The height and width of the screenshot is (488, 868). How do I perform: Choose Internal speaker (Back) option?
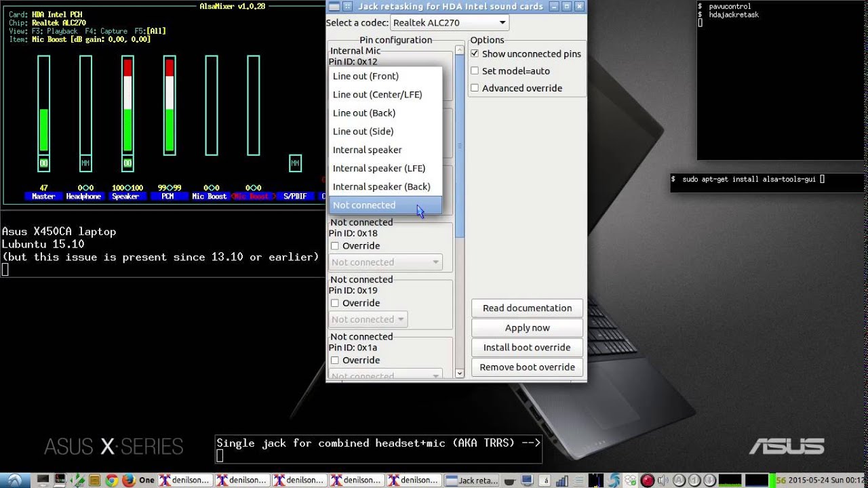[385, 186]
